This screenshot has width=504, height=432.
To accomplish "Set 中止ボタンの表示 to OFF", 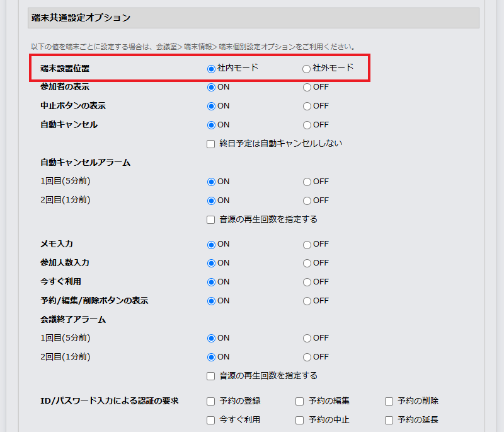I will click(307, 107).
